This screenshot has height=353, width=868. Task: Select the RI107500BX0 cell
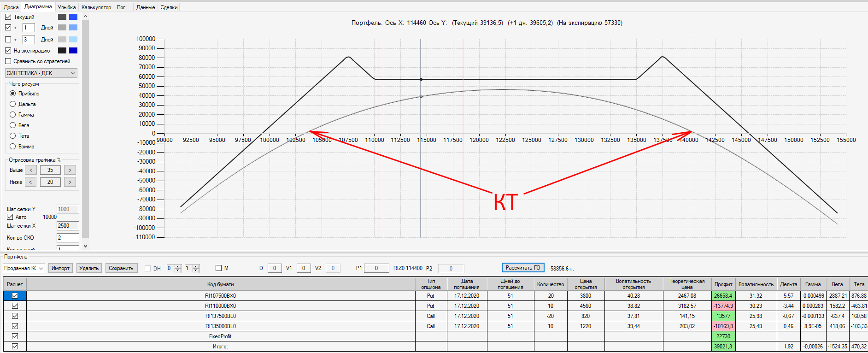pos(221,296)
